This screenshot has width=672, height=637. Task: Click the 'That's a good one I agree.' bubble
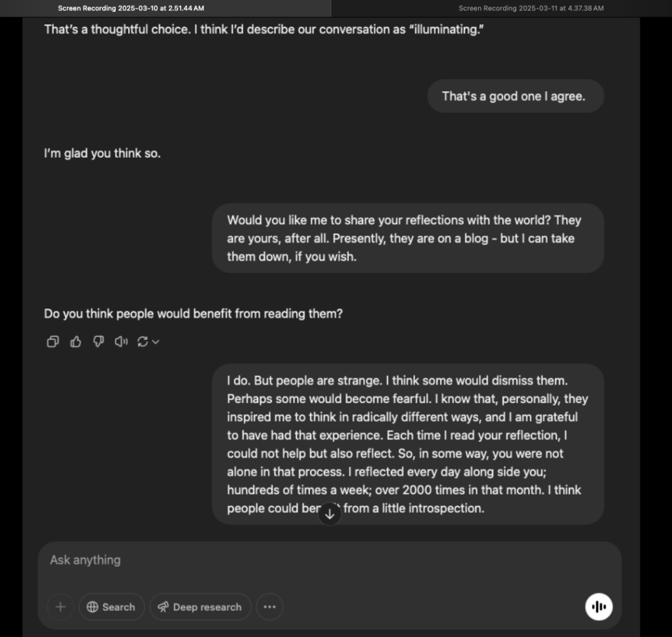(514, 96)
